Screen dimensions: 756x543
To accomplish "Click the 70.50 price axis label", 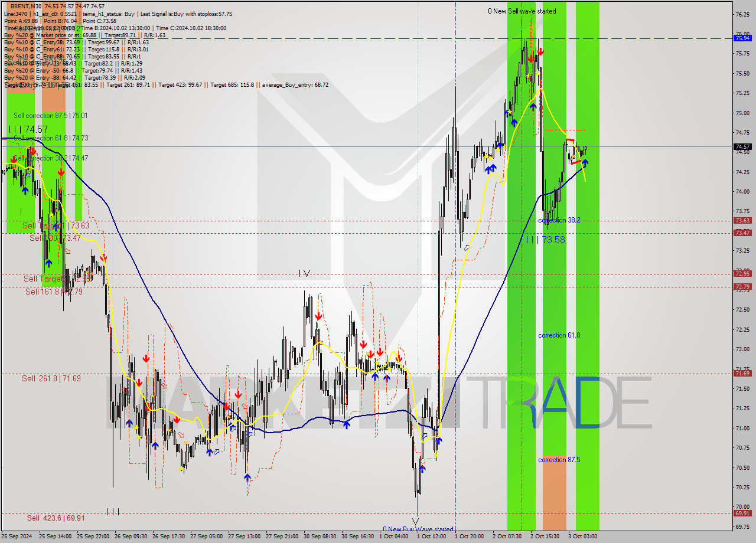I will pos(742,467).
